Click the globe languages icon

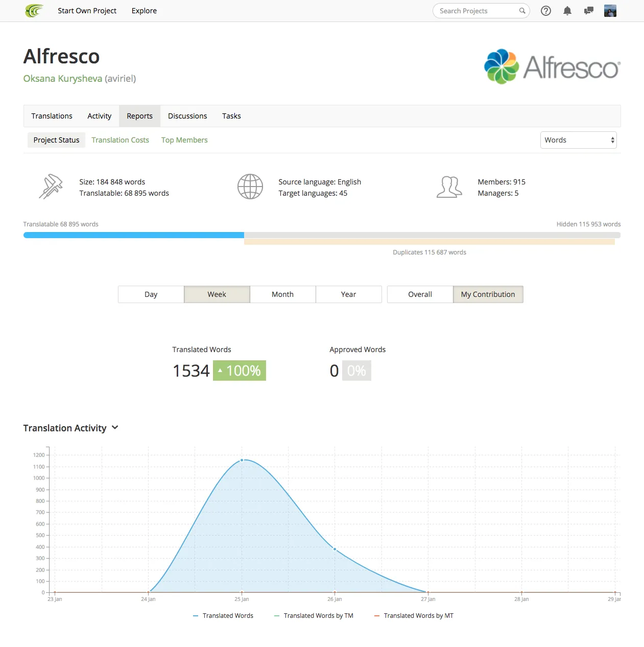coord(250,187)
